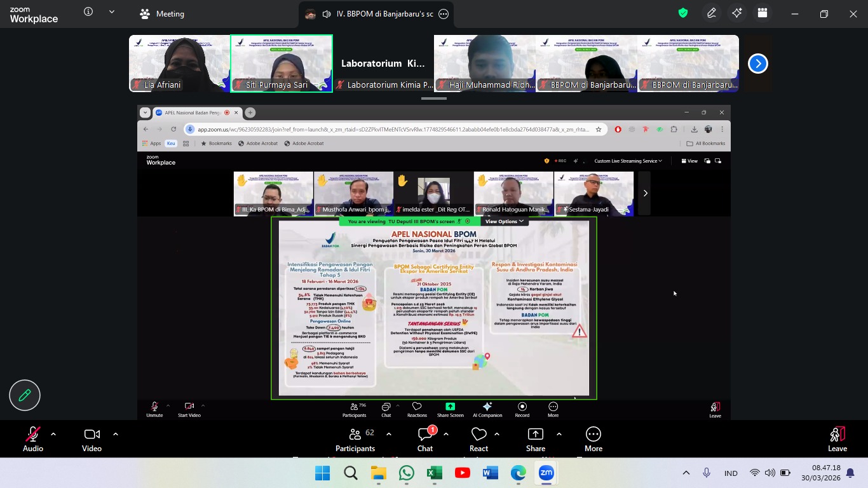Click the green encryption shield icon
Viewport: 868px width, 488px height.
683,13
